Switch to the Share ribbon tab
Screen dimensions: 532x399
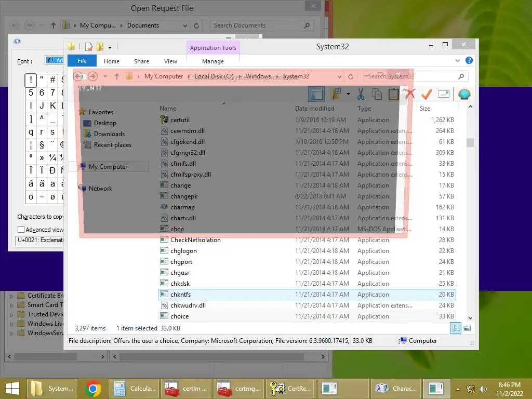coord(141,61)
